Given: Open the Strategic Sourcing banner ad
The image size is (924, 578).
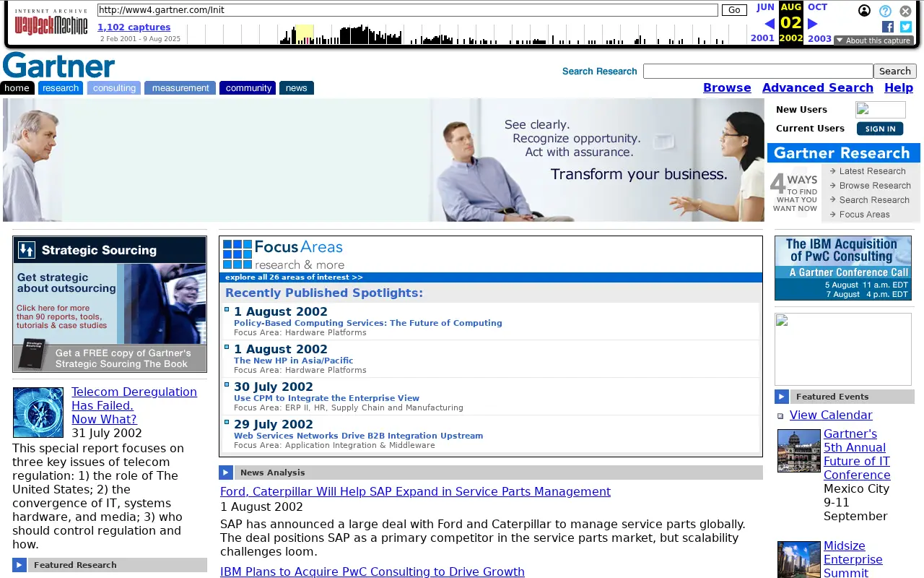Looking at the screenshot, I should [110, 304].
